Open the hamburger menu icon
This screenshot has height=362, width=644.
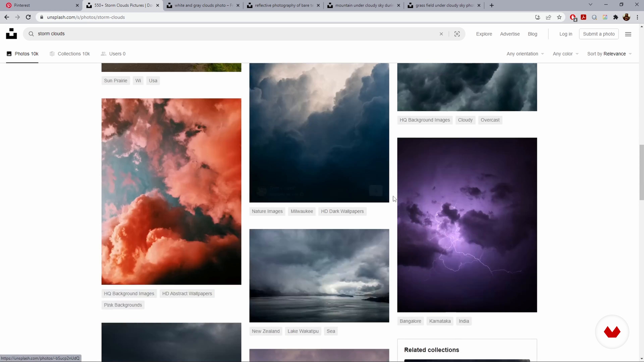tap(628, 34)
